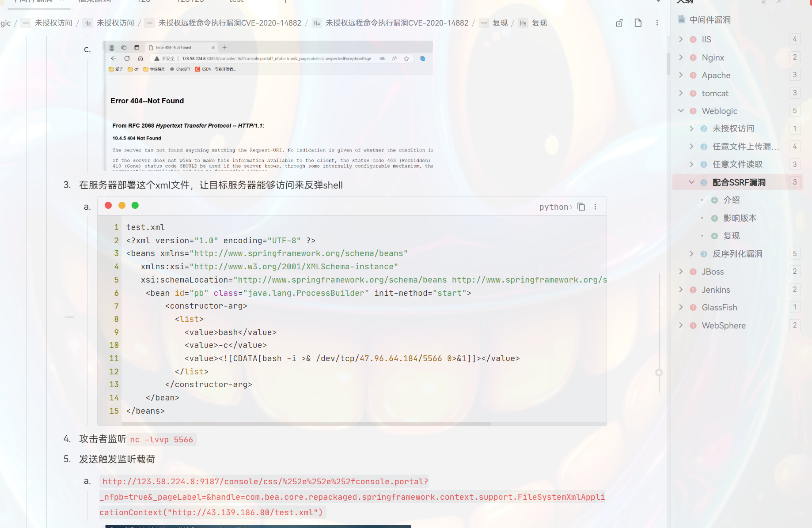Jump to Nginx heading in the outline
The height and width of the screenshot is (528, 812).
[x=713, y=57]
